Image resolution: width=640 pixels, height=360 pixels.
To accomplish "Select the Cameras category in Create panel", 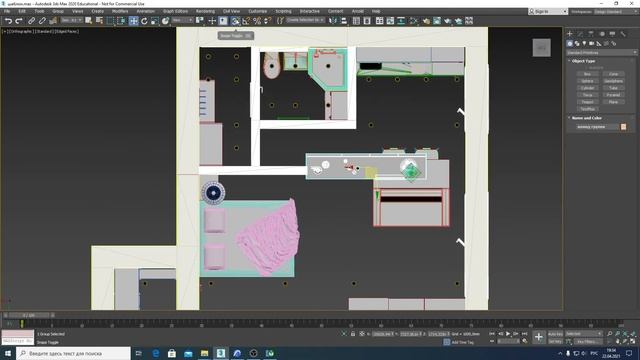I will (x=591, y=43).
